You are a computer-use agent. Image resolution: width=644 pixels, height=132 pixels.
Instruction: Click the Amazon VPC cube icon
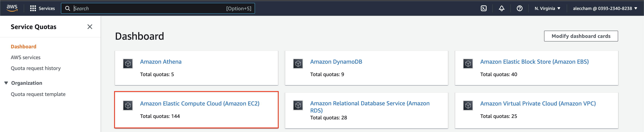(468, 106)
